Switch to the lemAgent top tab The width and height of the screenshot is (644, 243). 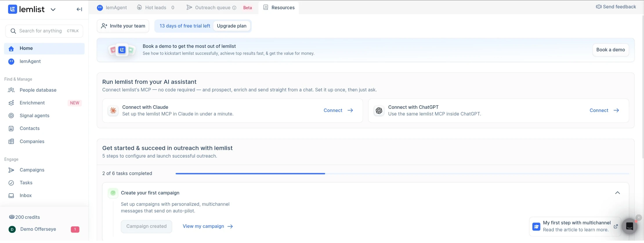[x=112, y=8]
